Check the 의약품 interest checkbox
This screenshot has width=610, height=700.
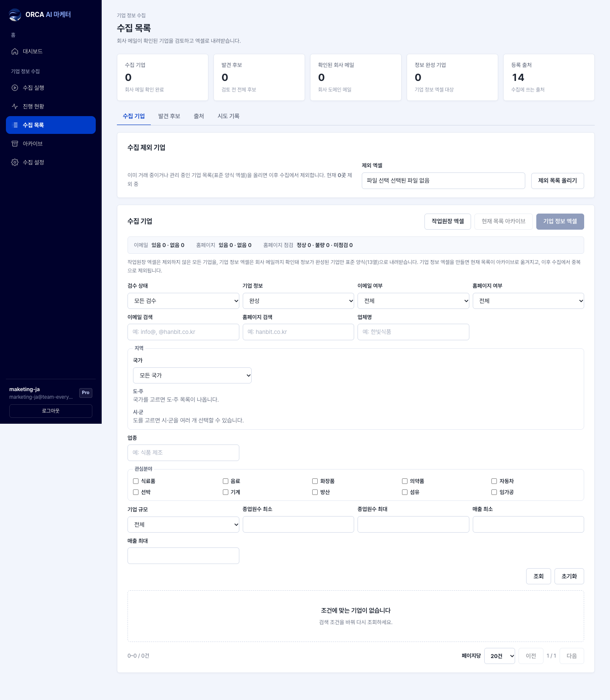pos(405,481)
